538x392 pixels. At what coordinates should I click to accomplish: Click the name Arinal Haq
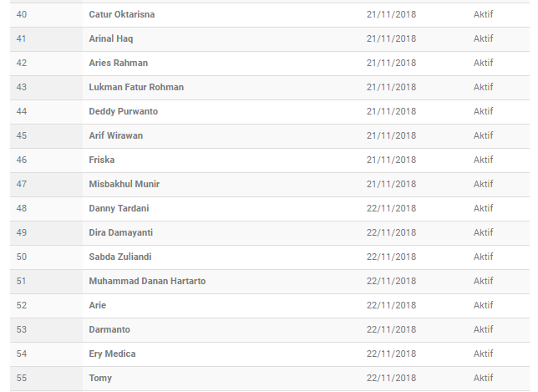(111, 38)
